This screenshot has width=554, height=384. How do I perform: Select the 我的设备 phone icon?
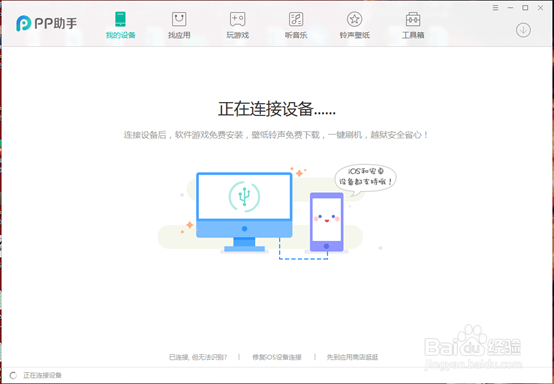point(120,19)
